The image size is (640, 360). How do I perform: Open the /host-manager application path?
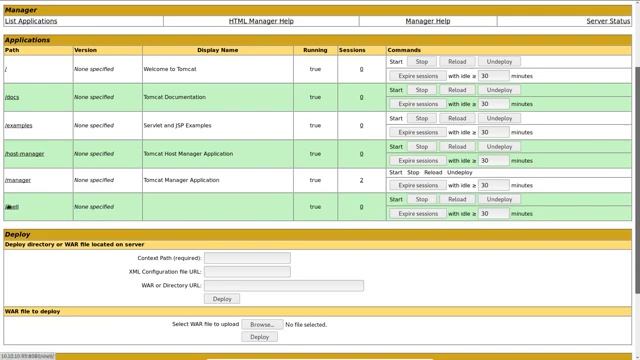pyautogui.click(x=24, y=154)
